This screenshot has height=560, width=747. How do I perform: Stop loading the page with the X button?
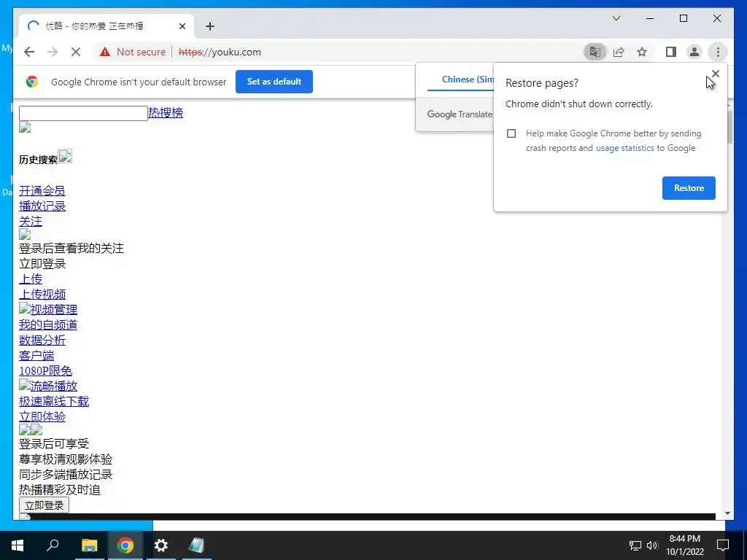click(x=76, y=52)
